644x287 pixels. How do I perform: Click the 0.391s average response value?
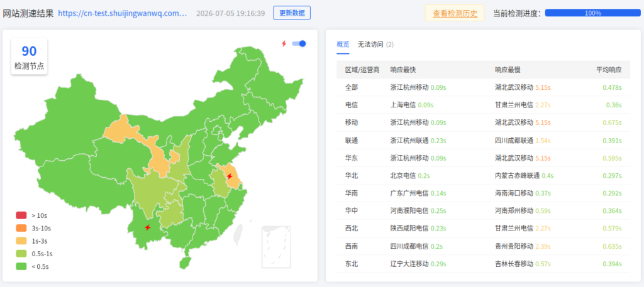click(x=613, y=141)
